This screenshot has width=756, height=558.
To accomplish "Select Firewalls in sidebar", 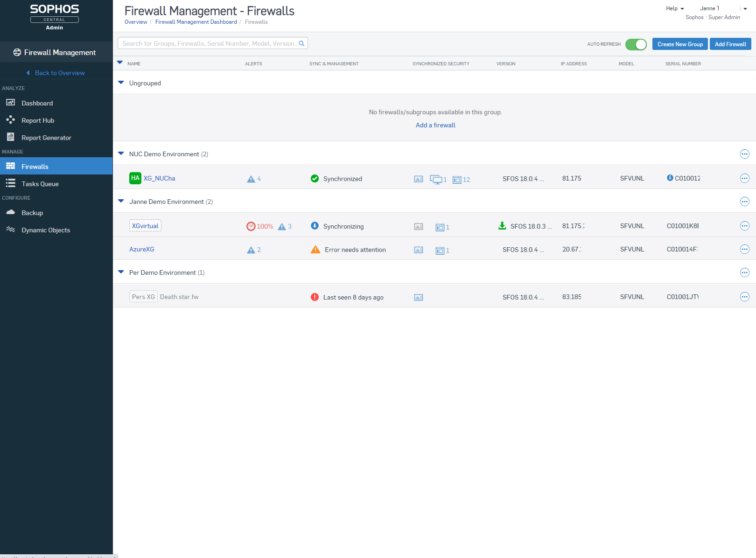I will point(56,166).
